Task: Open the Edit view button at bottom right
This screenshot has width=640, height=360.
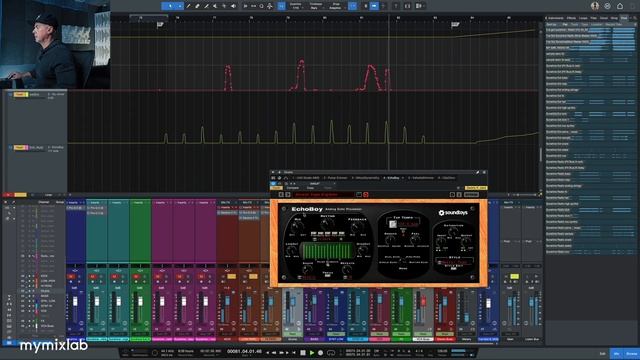Action: pos(602,353)
